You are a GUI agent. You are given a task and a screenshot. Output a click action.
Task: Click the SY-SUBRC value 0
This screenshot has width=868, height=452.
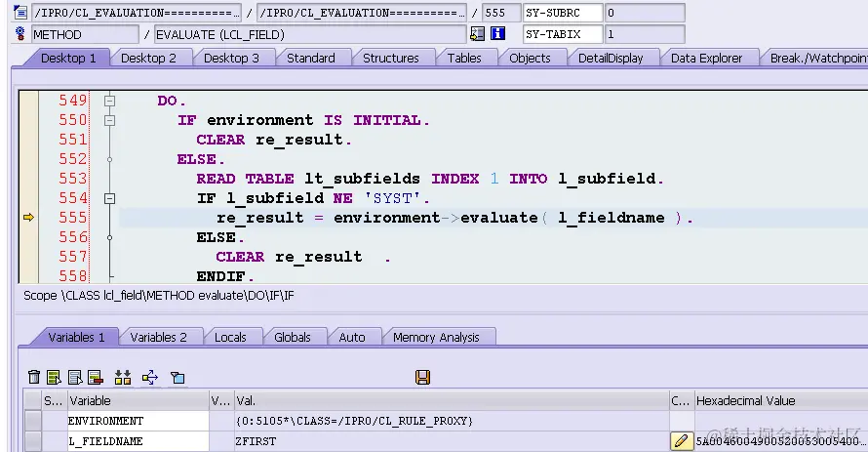coord(645,12)
